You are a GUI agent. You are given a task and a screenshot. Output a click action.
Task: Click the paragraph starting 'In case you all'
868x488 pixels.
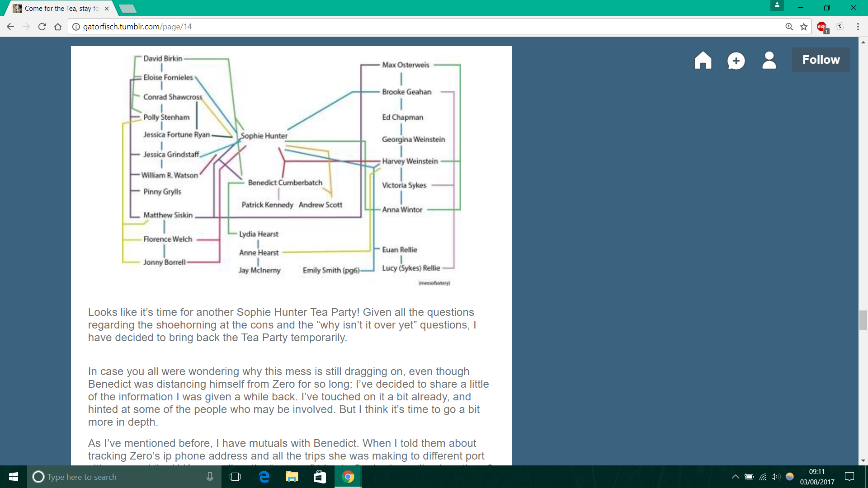coord(288,397)
